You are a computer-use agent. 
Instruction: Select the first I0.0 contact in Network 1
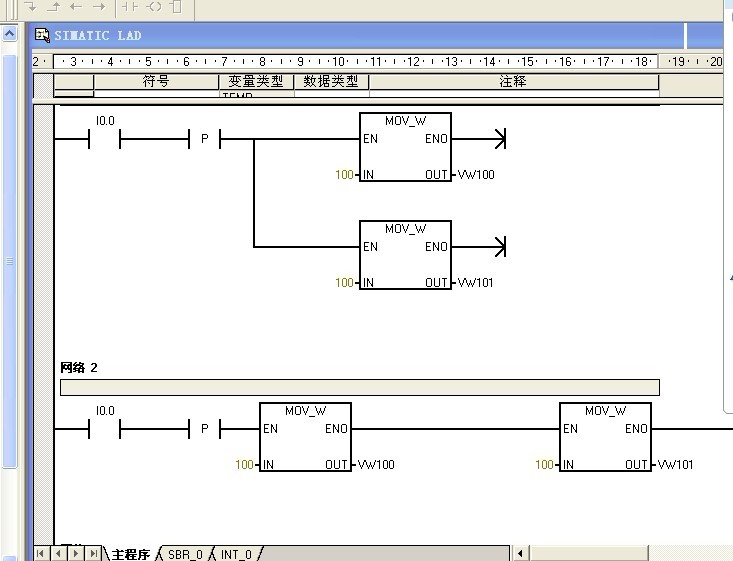click(104, 139)
